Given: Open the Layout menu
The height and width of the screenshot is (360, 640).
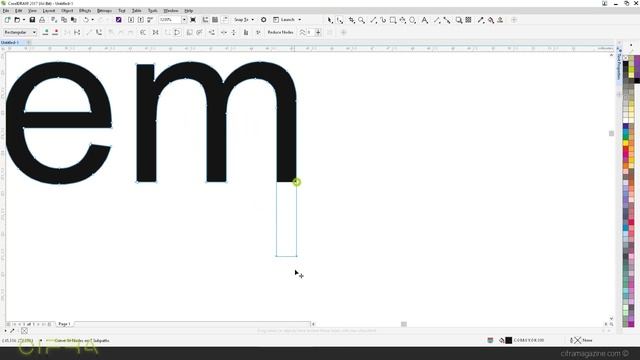Looking at the screenshot, I should (49, 11).
